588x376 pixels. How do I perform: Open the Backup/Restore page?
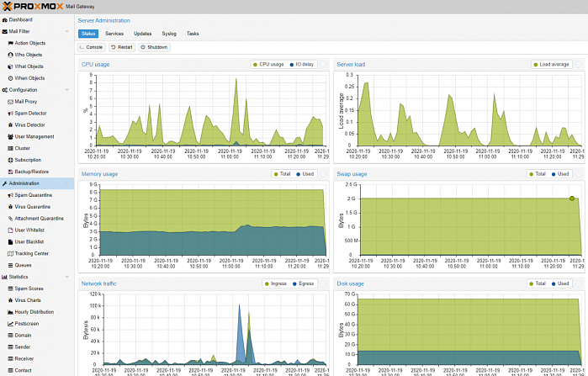31,172
